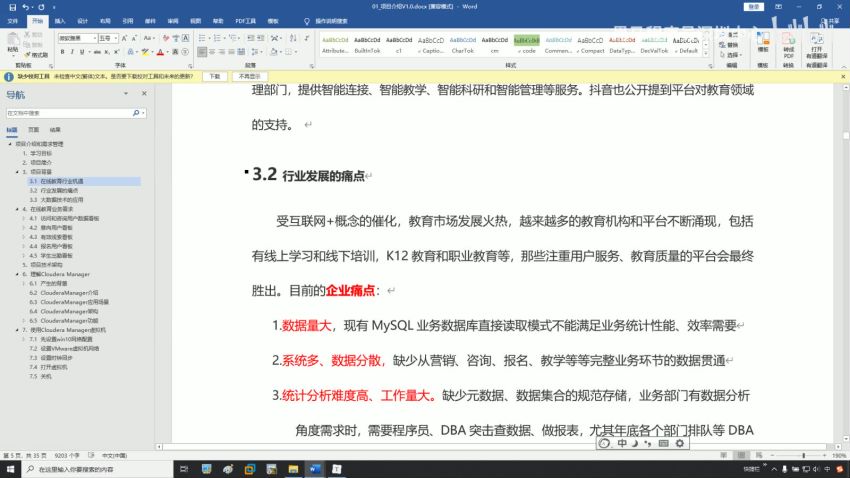Click the Format Painter button

(x=36, y=55)
